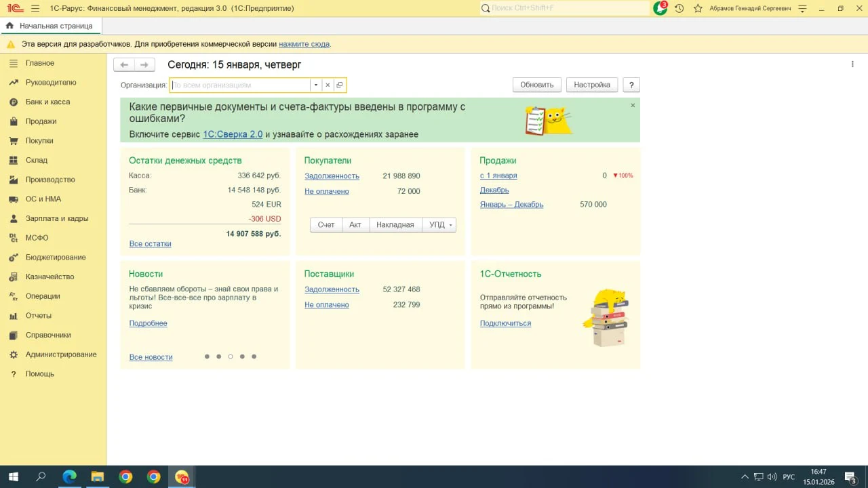Image resolution: width=868 pixels, height=488 pixels.
Task: Click the clear organization field X icon
Action: [328, 85]
